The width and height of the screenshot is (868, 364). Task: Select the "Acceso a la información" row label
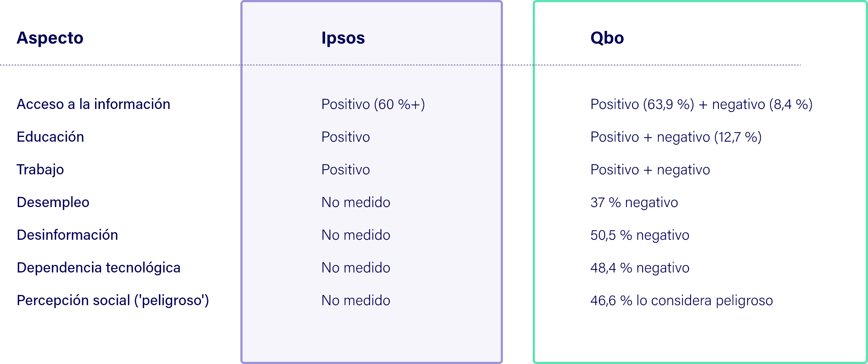[x=93, y=104]
